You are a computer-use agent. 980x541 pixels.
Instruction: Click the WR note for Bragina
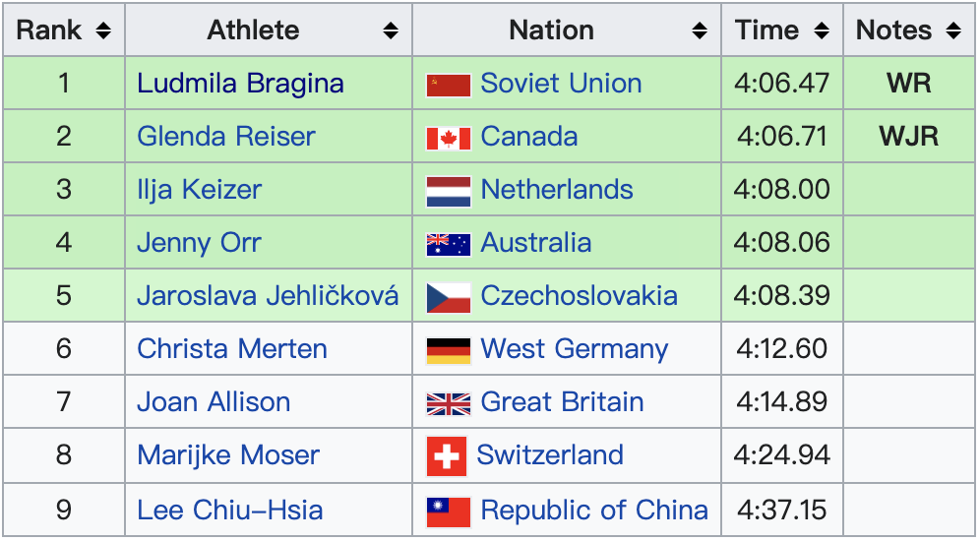tap(908, 84)
